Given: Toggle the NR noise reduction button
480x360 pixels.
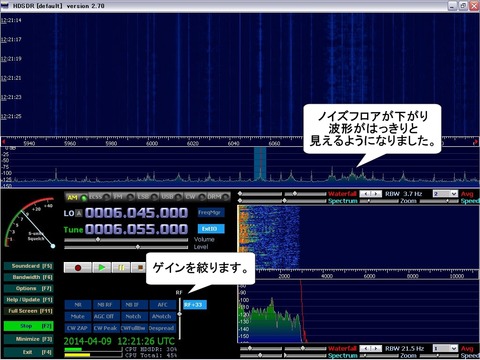Looking at the screenshot, I should pos(78,305).
